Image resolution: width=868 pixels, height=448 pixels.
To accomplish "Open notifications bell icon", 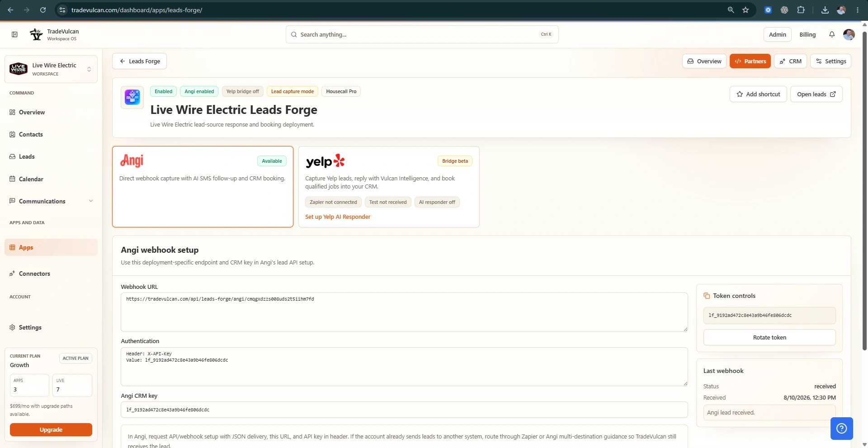I will point(832,34).
